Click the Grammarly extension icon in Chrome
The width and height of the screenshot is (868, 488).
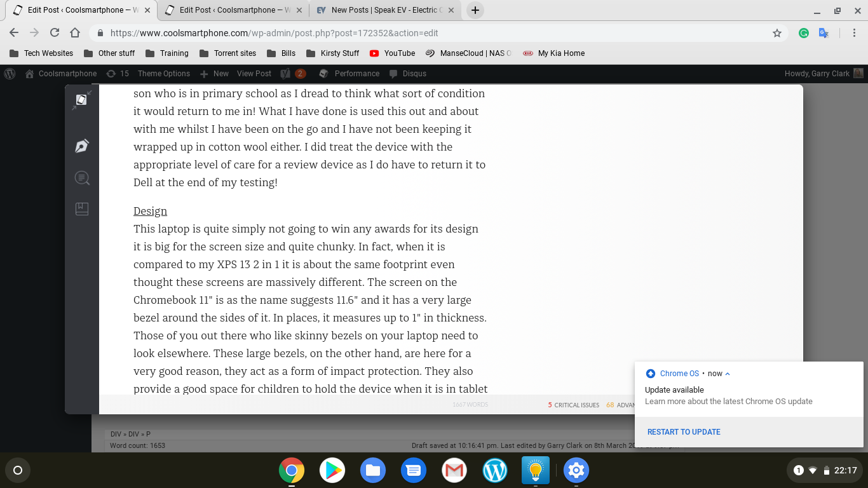pyautogui.click(x=804, y=33)
